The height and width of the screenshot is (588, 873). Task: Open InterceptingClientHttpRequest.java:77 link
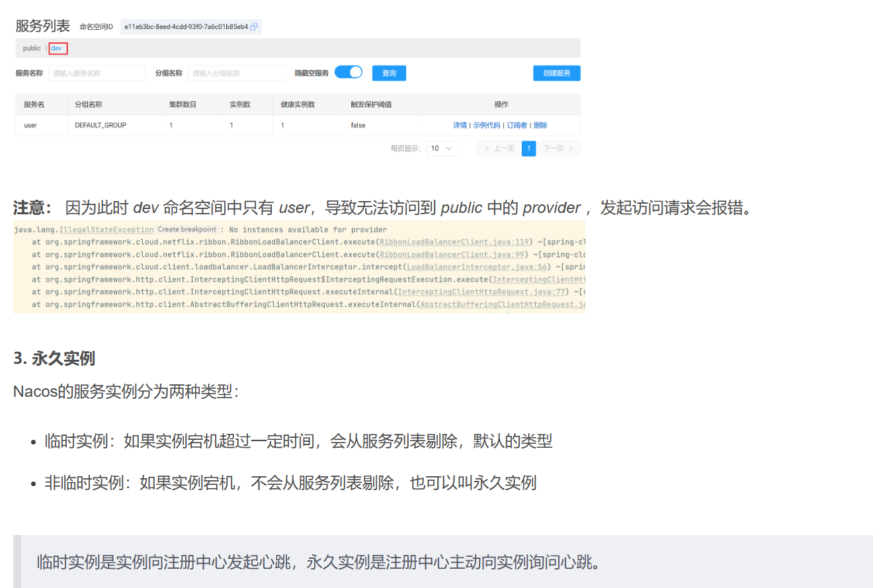click(x=481, y=292)
